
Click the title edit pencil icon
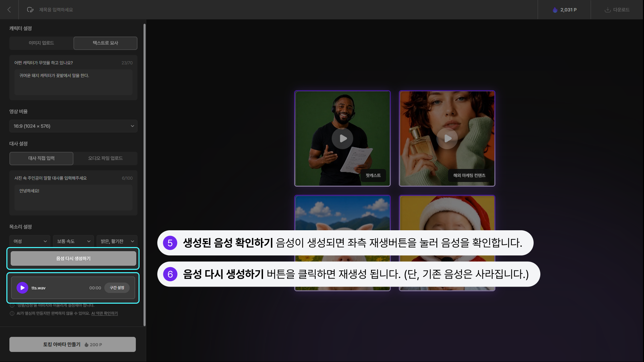(x=30, y=10)
